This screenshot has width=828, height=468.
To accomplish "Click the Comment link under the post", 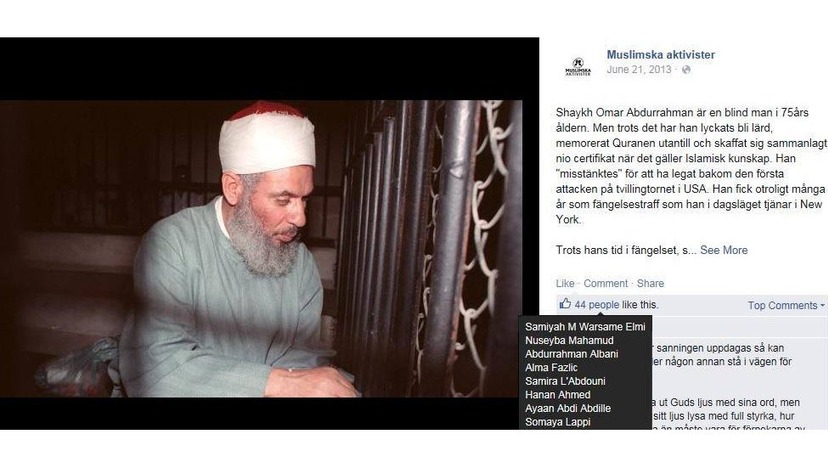I will (605, 283).
